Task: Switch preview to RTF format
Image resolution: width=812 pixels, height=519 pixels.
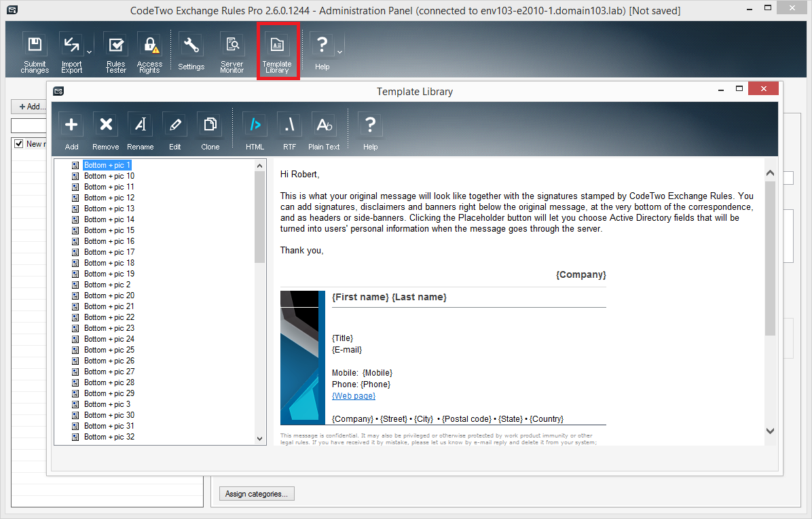Action: click(289, 132)
